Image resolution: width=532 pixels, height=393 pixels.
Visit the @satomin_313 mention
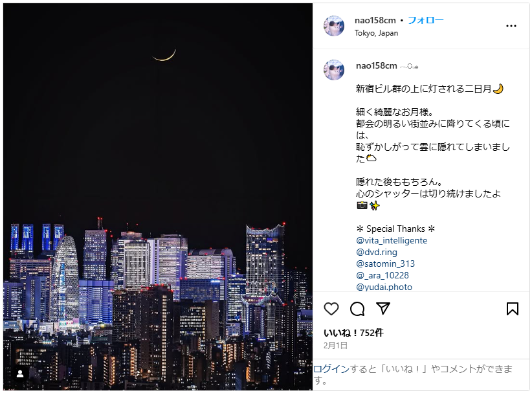(386, 264)
